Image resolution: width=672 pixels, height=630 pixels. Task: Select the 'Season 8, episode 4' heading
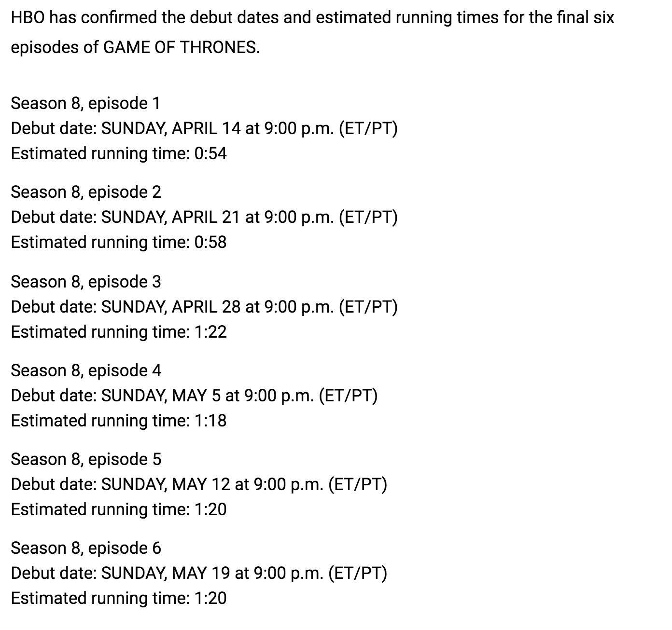(x=86, y=370)
